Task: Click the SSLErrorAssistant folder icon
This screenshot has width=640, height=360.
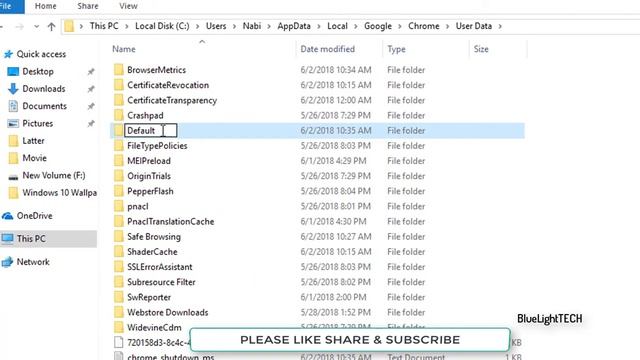Action: [118, 267]
